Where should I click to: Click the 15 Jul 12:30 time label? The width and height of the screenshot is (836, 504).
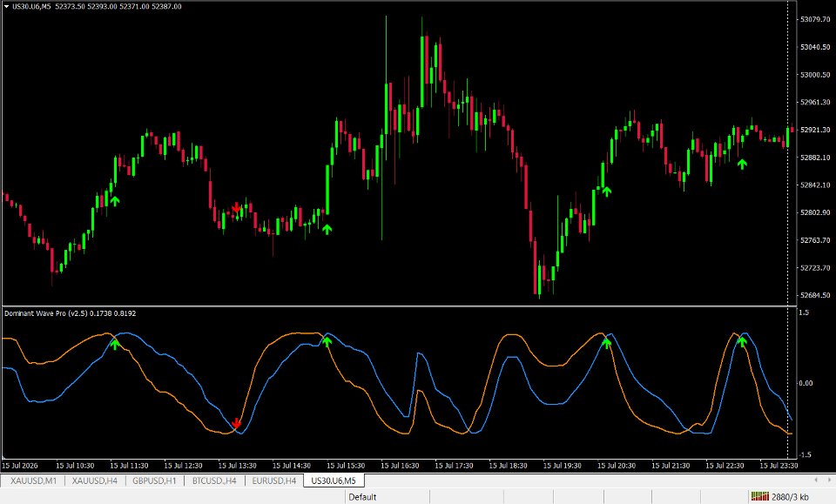pyautogui.click(x=183, y=466)
